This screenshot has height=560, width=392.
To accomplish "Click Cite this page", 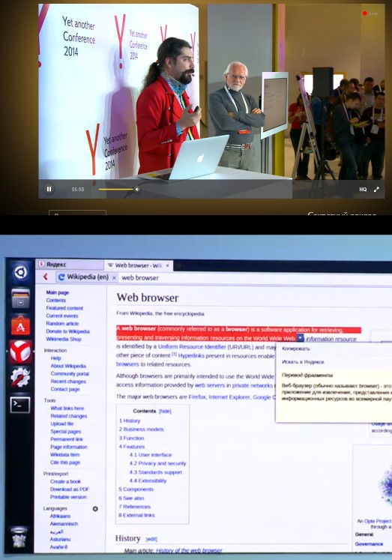I will 65,463.
